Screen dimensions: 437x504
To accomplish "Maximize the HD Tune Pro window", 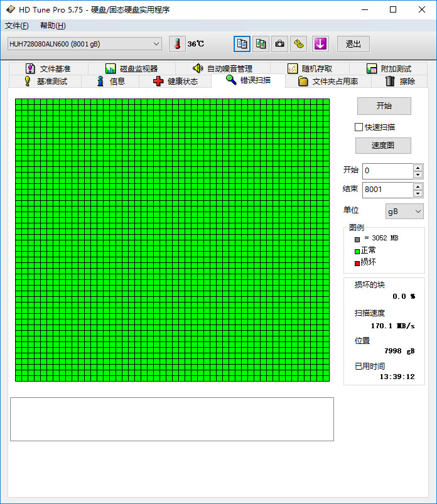I will pos(393,9).
